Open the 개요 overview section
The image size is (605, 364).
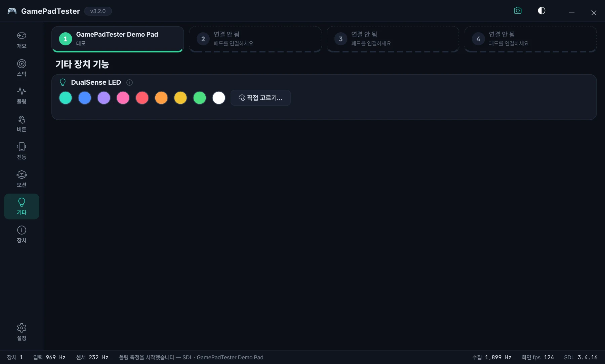point(22,40)
